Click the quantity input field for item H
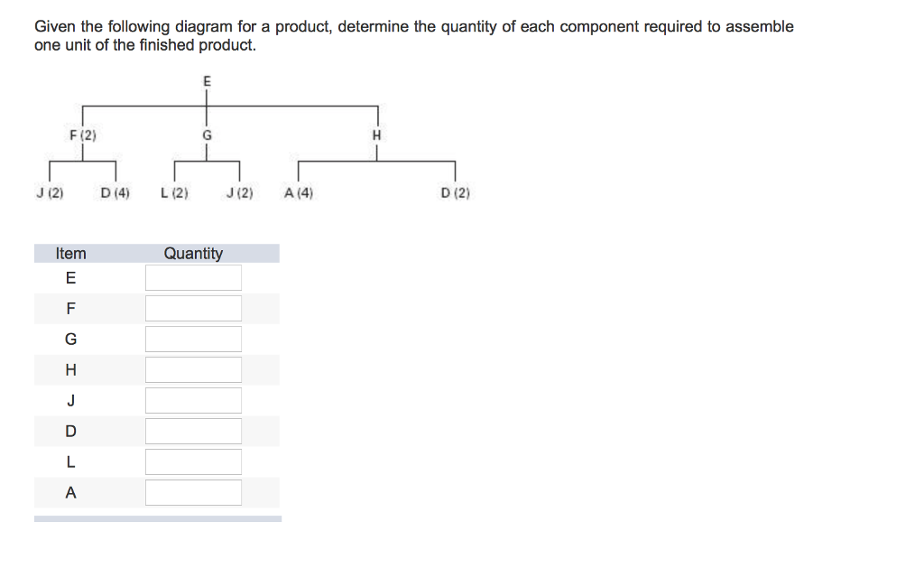Viewport: 924px width, 568px height. click(x=192, y=368)
